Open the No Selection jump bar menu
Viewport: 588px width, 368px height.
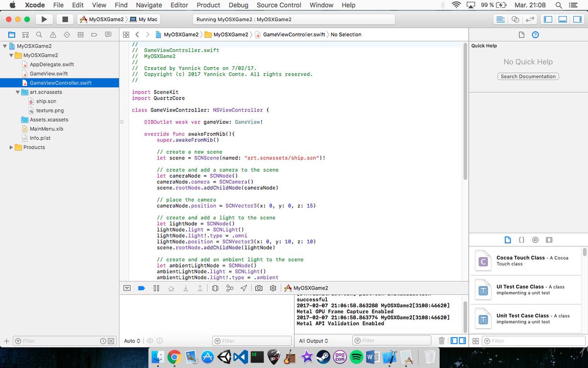pyautogui.click(x=346, y=35)
